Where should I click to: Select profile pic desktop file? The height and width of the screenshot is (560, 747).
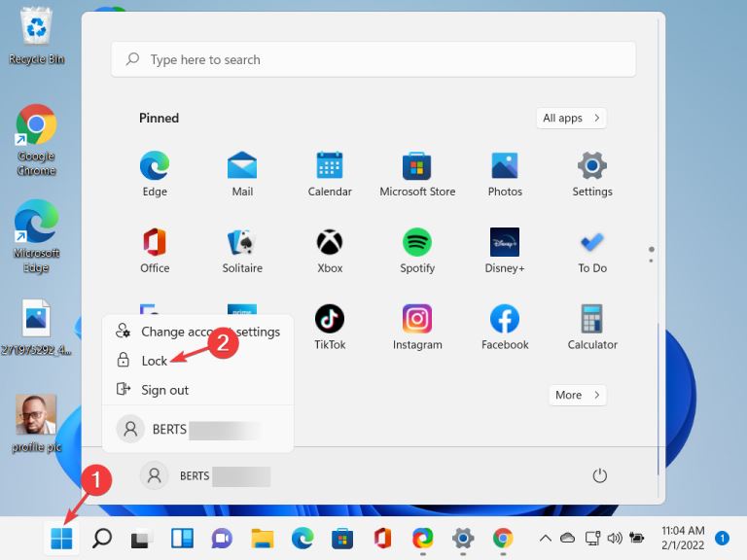tap(36, 423)
